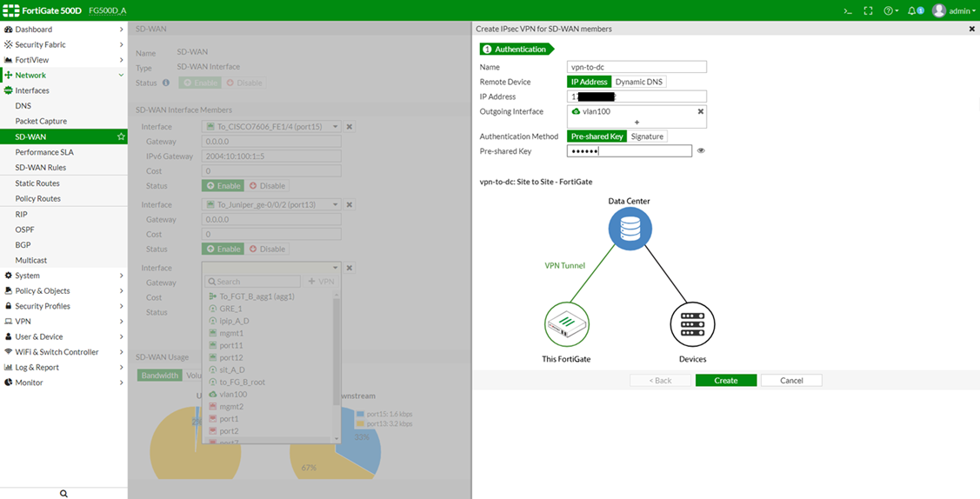Open the help question mark menu
This screenshot has height=499, width=980.
[890, 11]
